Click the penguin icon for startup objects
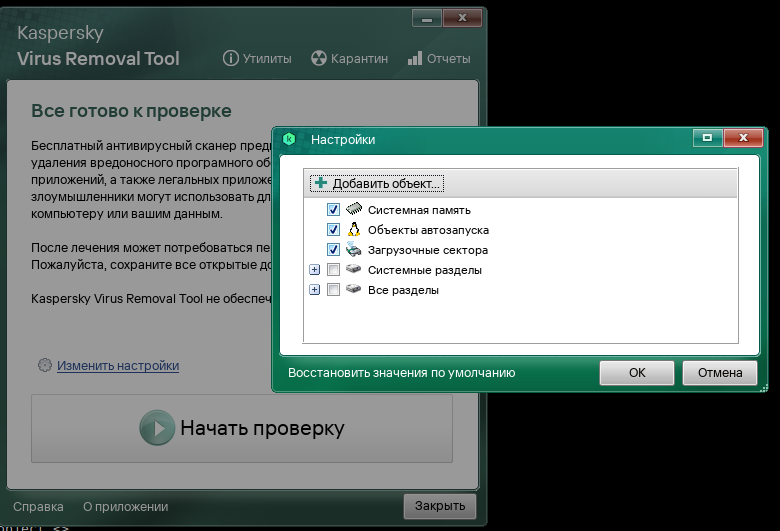This screenshot has height=531, width=780. [354, 229]
